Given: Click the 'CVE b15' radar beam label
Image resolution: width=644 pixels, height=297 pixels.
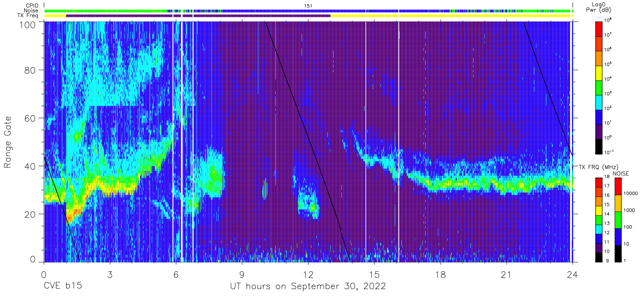Looking at the screenshot, I should click(x=63, y=287).
